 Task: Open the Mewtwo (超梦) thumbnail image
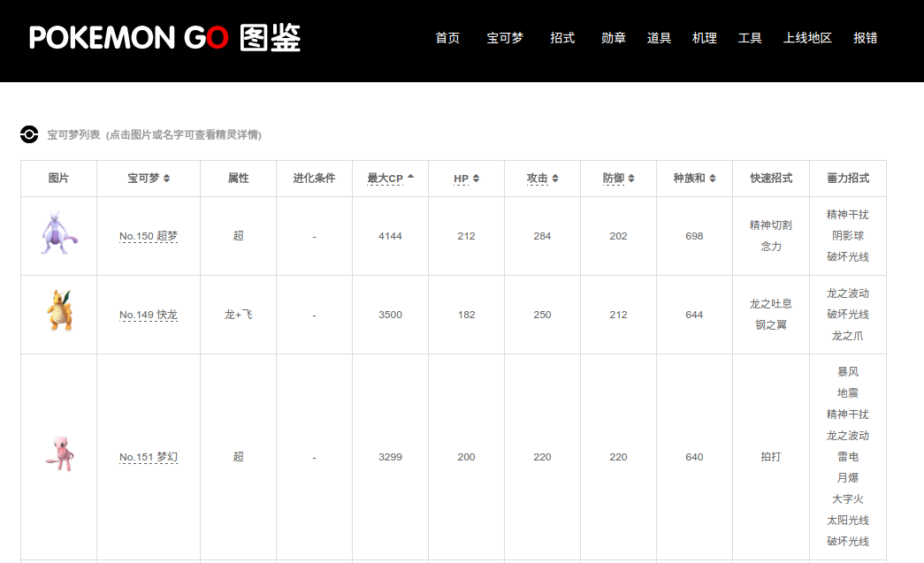(x=59, y=233)
